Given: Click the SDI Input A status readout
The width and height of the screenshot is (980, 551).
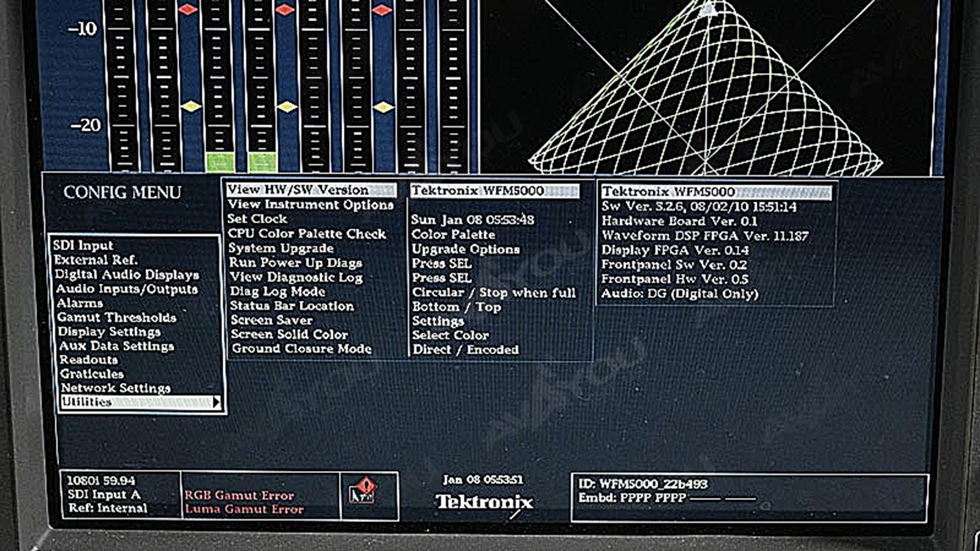Looking at the screenshot, I should (103, 495).
